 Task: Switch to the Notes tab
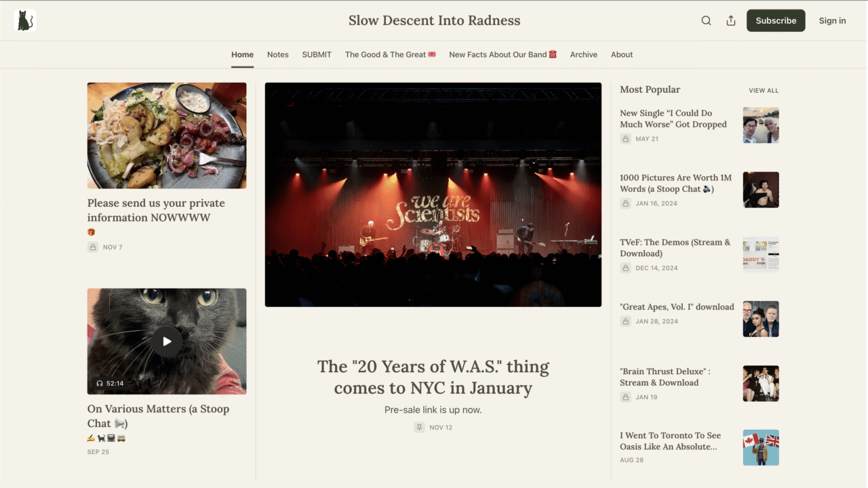pyautogui.click(x=277, y=55)
